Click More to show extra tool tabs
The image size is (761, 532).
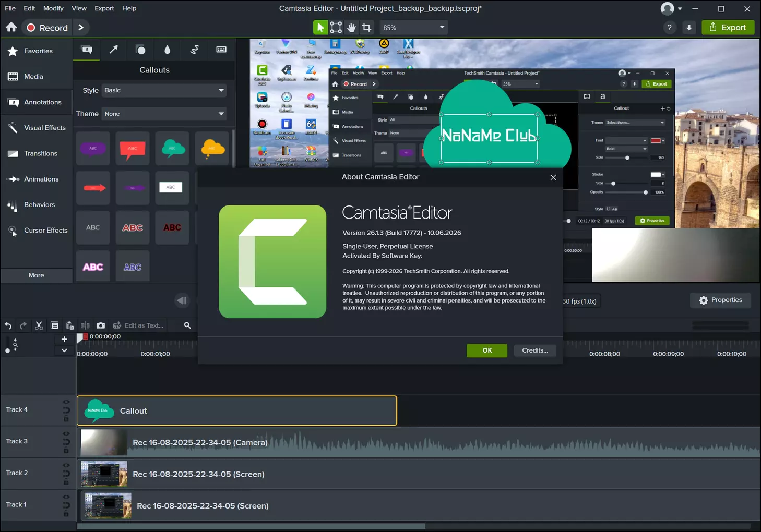click(37, 275)
